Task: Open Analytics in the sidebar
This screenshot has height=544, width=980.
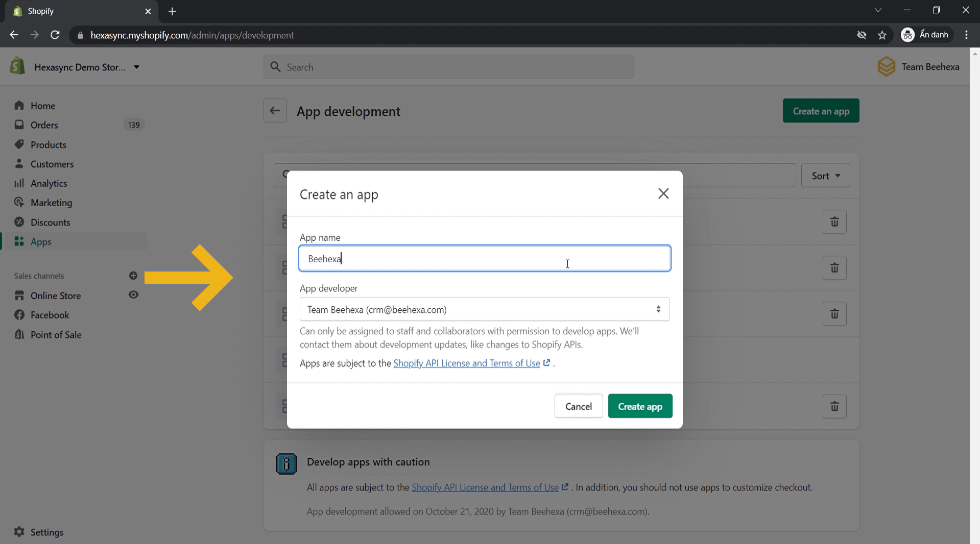Action: click(49, 184)
